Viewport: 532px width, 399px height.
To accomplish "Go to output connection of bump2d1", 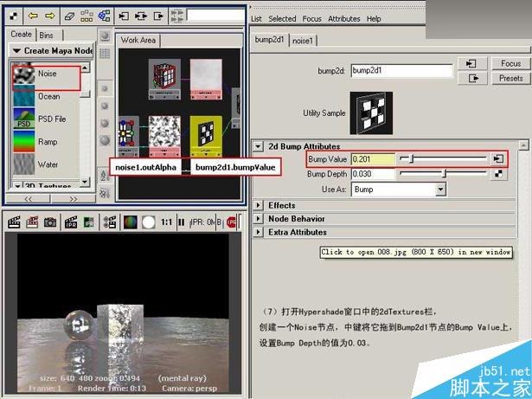I will pyautogui.click(x=472, y=79).
